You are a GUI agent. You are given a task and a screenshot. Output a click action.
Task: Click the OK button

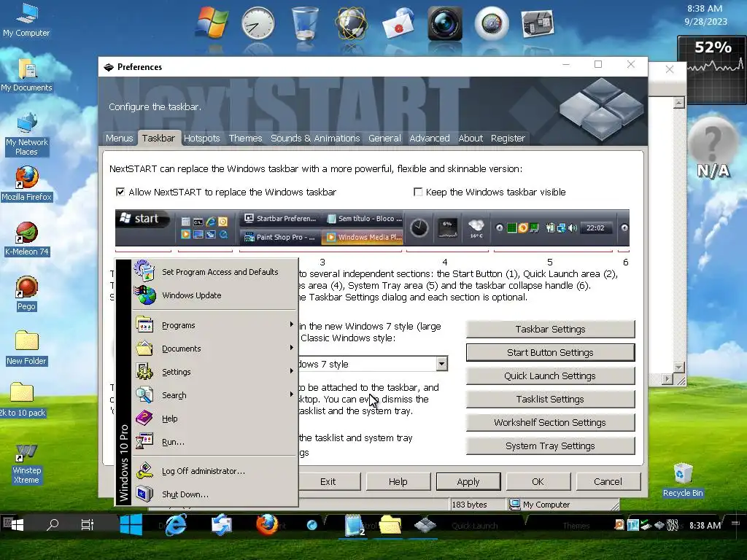pos(538,481)
